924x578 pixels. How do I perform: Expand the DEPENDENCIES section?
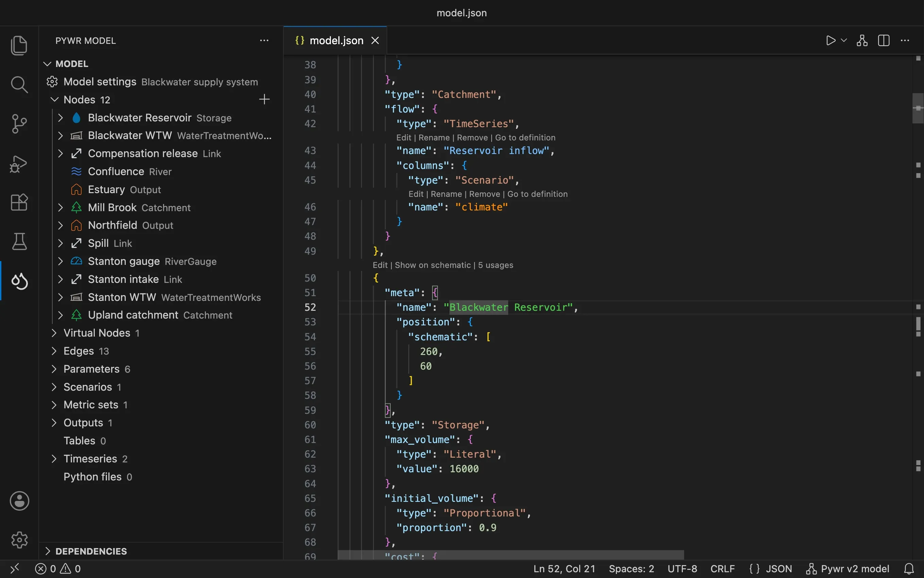pyautogui.click(x=47, y=551)
